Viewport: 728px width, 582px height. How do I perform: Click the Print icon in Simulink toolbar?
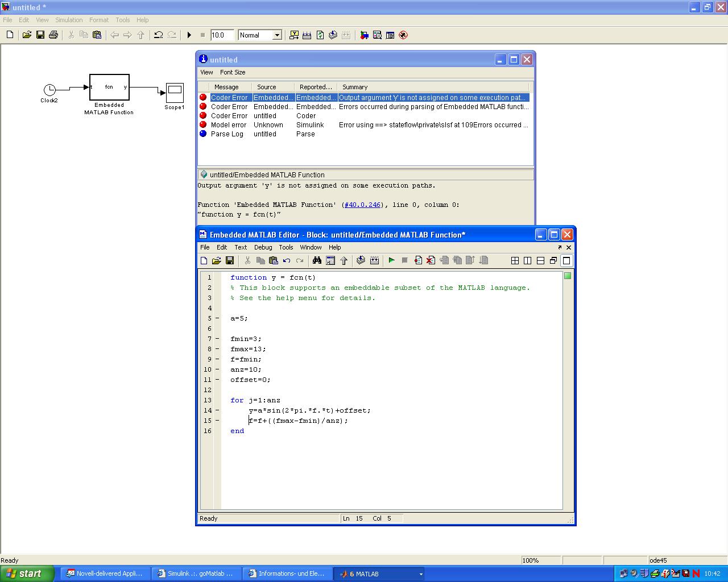coord(53,35)
